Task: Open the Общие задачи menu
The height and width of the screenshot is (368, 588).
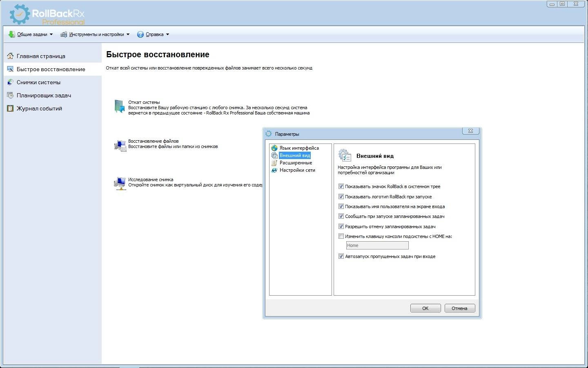Action: tap(32, 34)
